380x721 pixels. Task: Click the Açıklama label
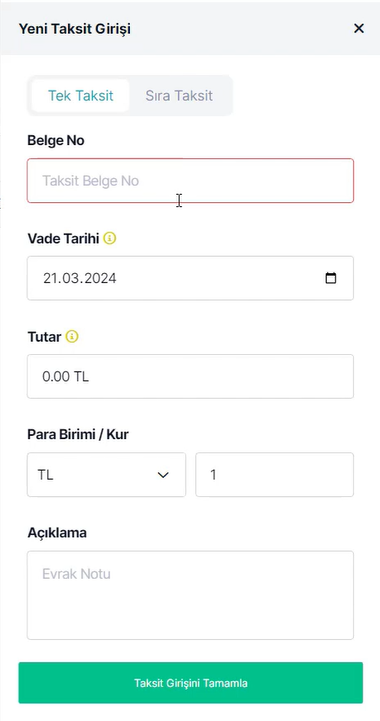pyautogui.click(x=57, y=533)
